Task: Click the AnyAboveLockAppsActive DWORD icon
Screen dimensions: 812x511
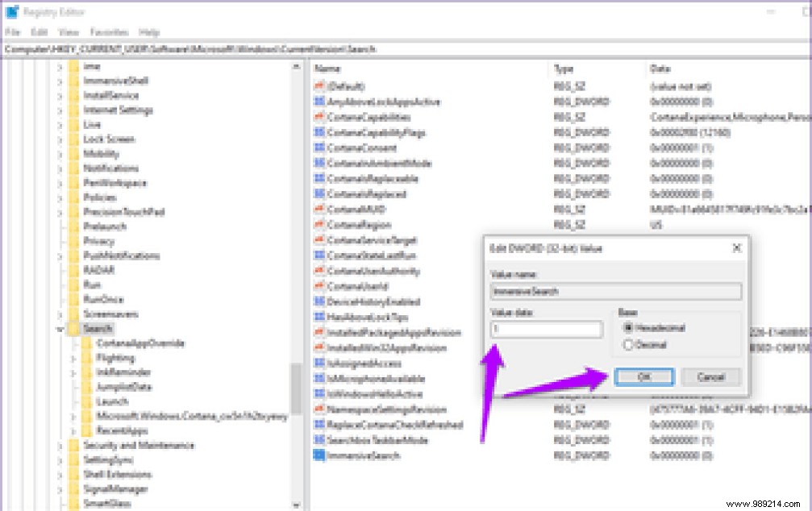Action: point(319,102)
